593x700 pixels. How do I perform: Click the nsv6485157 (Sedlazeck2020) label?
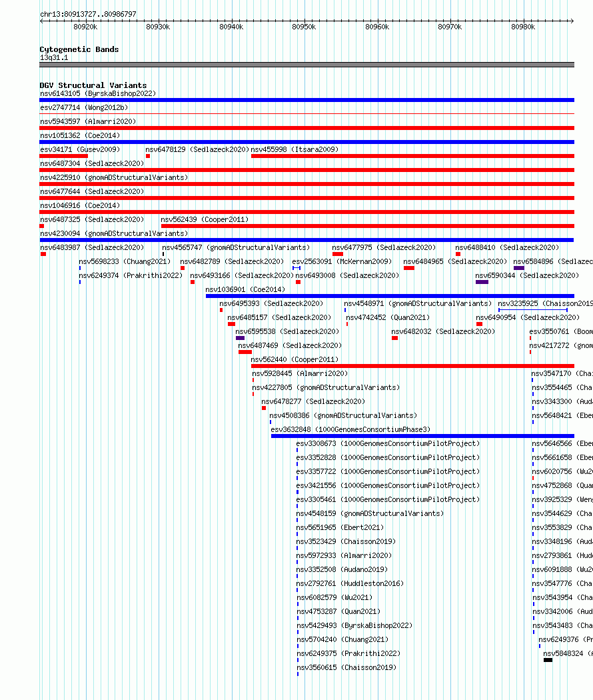click(279, 317)
